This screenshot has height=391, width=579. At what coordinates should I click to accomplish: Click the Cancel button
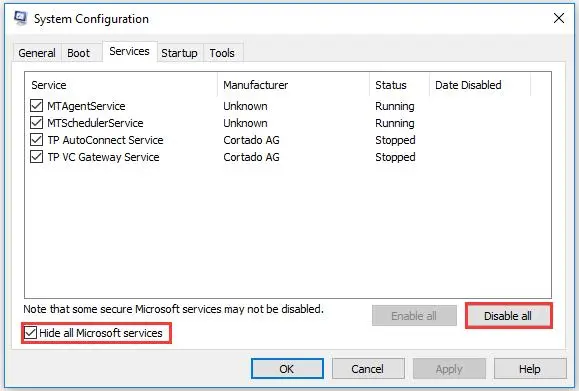click(x=368, y=368)
